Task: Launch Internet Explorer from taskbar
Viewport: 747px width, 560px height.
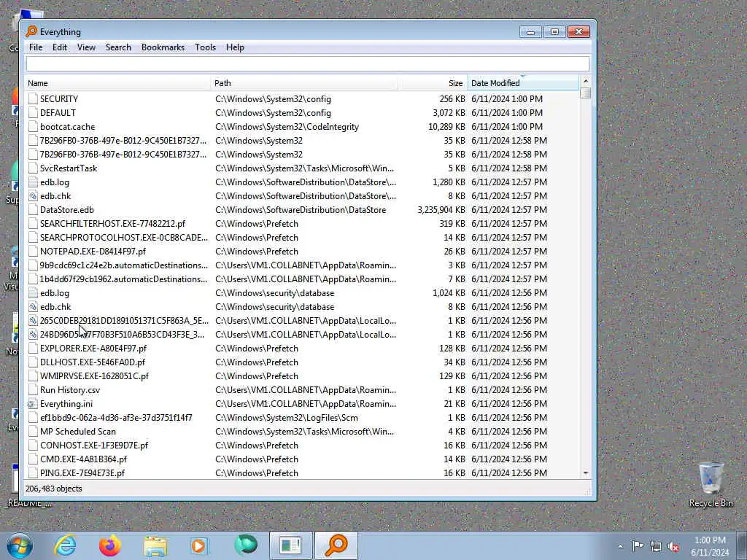Action: [65, 545]
